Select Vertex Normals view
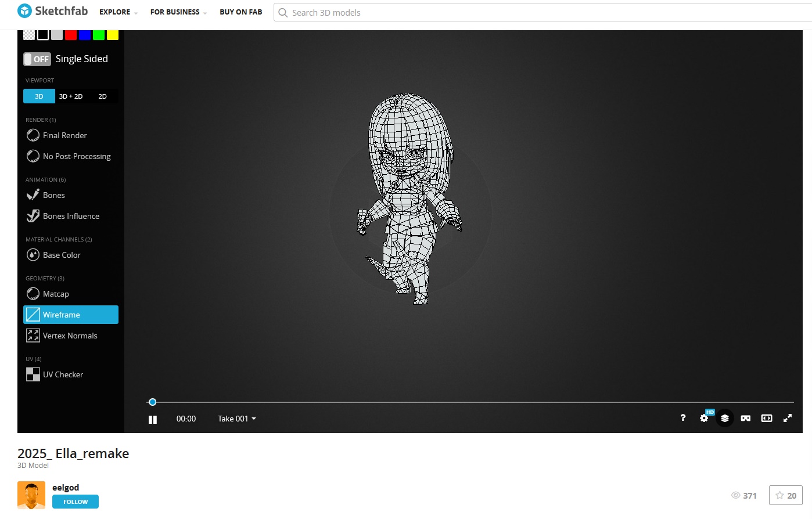The image size is (812, 519). point(71,336)
